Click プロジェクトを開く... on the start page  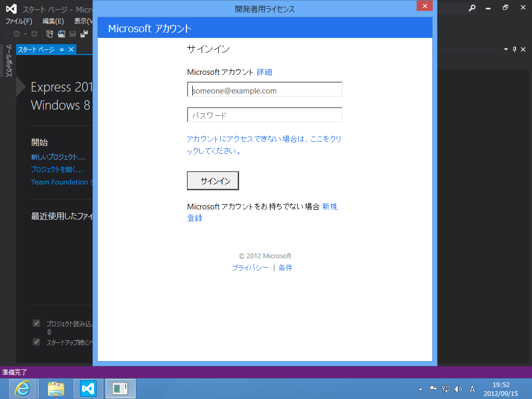(57, 169)
